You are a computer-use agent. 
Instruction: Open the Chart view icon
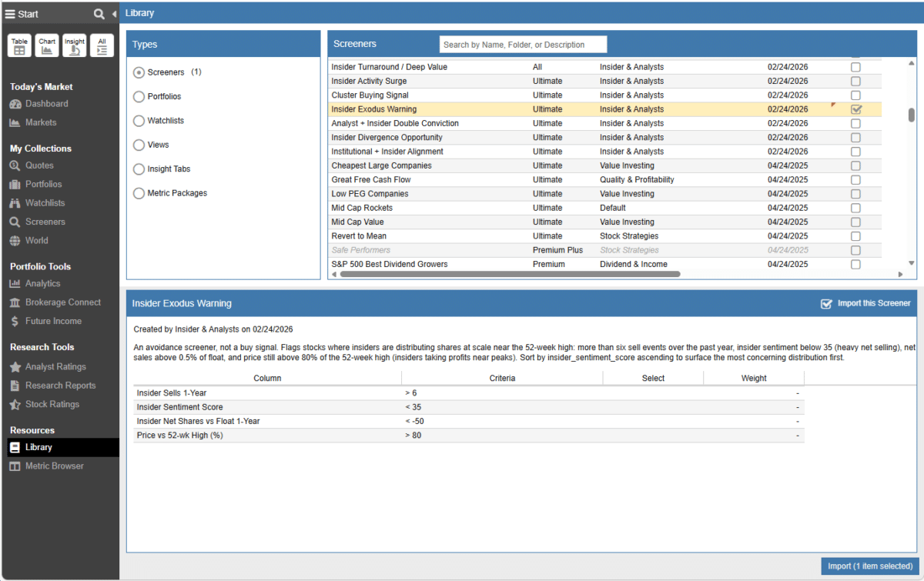(x=47, y=45)
